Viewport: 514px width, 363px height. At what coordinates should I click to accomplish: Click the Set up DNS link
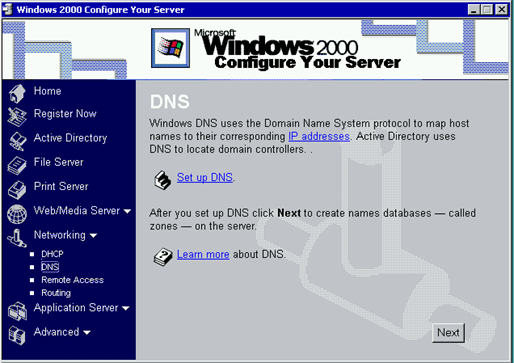click(x=205, y=177)
